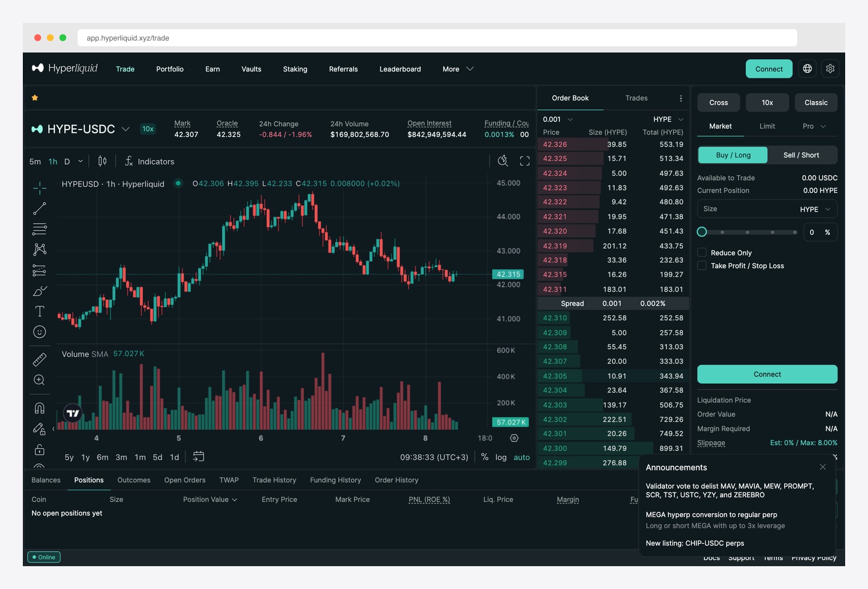Screen dimensions: 868x589
Task: Expand the More navigation menu
Action: point(458,69)
